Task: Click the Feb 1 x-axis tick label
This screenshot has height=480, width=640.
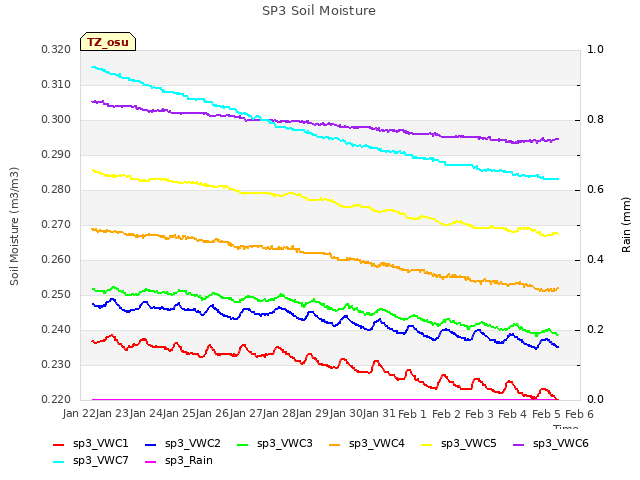Action: click(x=412, y=414)
